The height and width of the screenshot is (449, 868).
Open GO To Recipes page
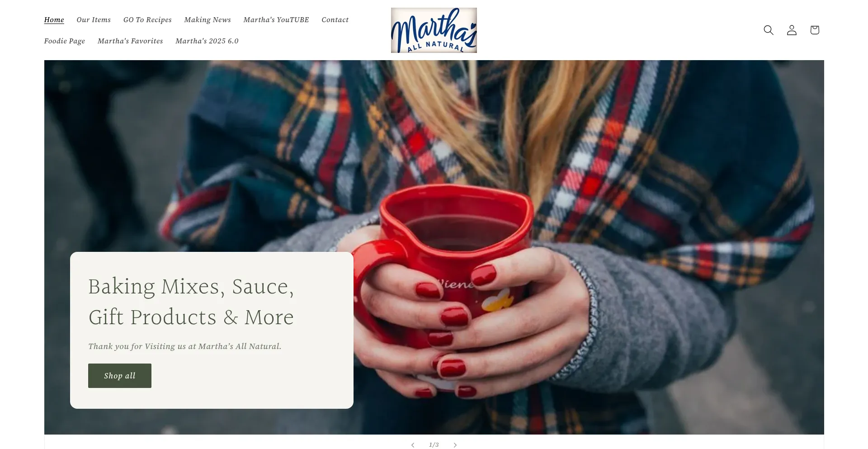tap(147, 20)
